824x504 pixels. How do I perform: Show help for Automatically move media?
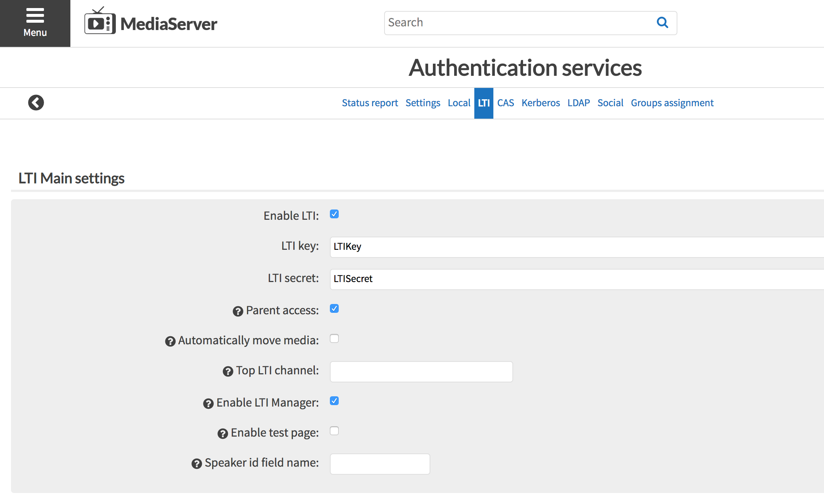click(170, 341)
